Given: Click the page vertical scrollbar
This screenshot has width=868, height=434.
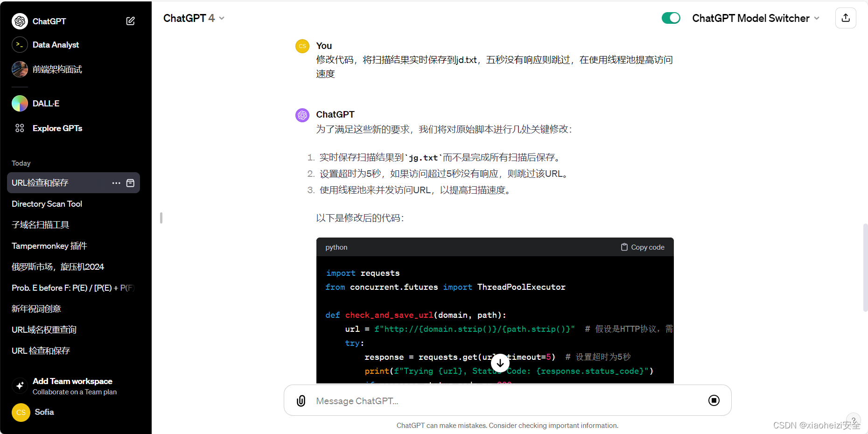Looking at the screenshot, I should (x=865, y=267).
